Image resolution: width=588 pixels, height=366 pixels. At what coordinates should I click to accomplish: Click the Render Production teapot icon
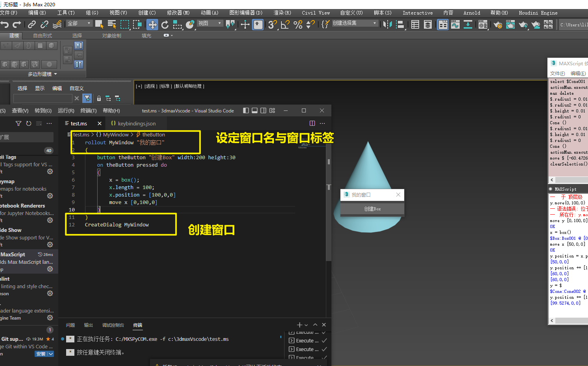(x=522, y=24)
